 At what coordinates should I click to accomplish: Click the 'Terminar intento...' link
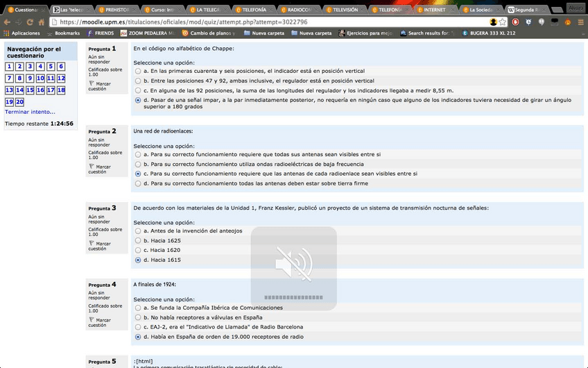coord(30,112)
